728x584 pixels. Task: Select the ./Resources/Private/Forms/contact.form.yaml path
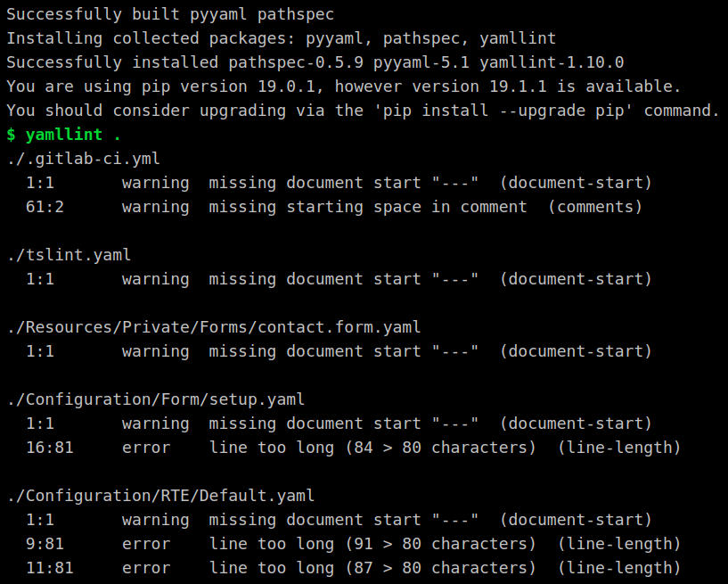pos(214,327)
